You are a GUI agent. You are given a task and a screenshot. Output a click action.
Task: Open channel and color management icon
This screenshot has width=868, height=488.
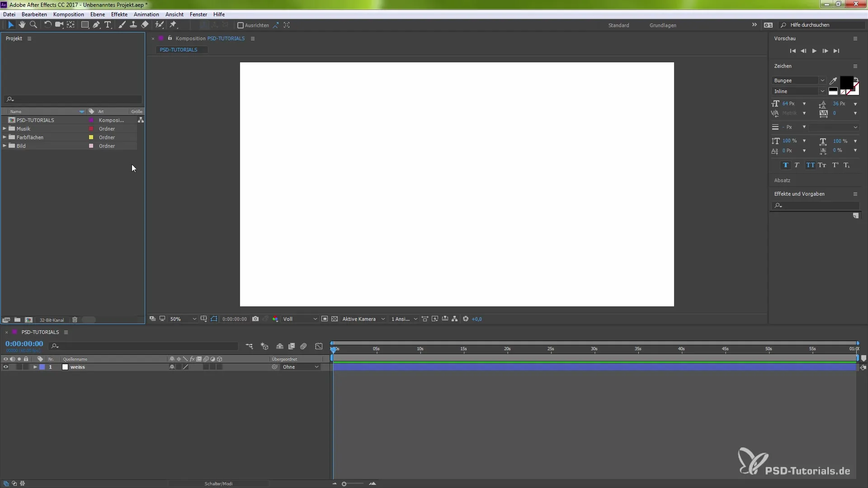click(275, 319)
